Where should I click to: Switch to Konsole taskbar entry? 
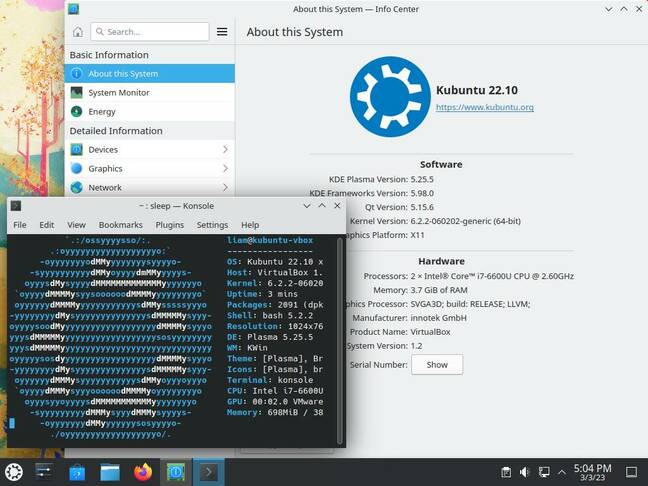[x=209, y=472]
